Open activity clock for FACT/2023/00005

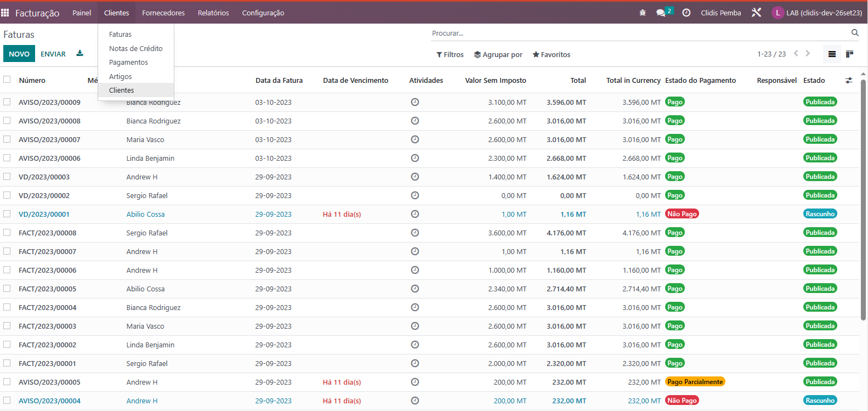click(415, 289)
